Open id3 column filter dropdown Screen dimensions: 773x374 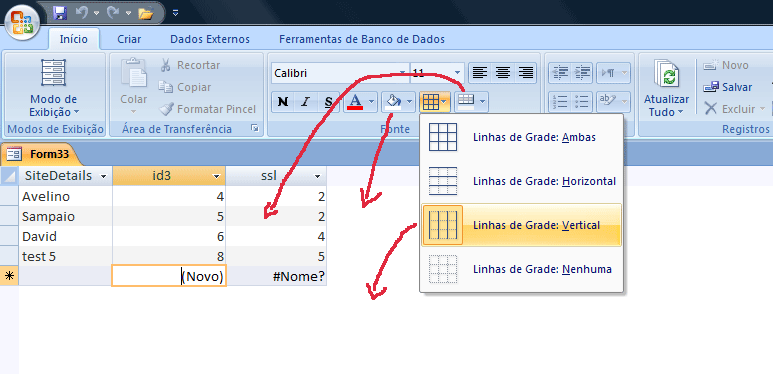click(x=216, y=176)
